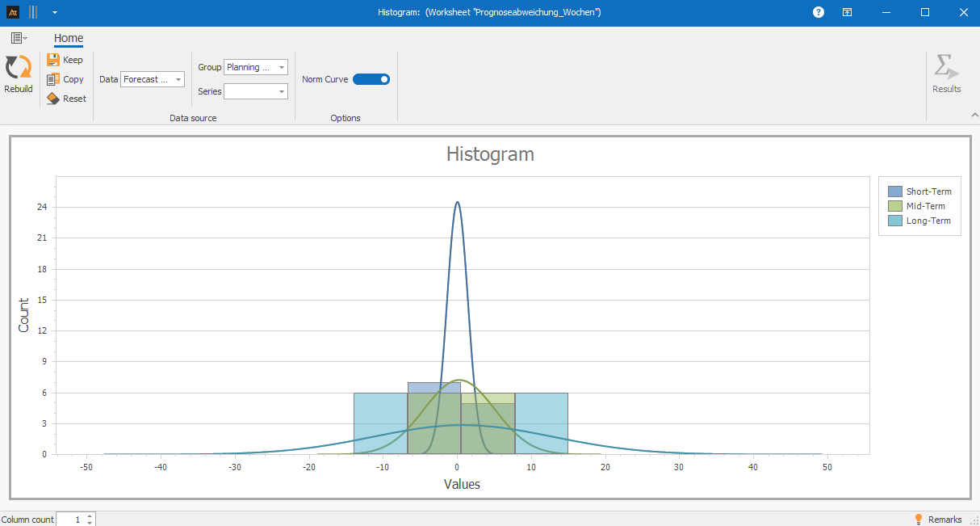Click the ribbon display options icon
The image size is (980, 526).
tap(847, 12)
